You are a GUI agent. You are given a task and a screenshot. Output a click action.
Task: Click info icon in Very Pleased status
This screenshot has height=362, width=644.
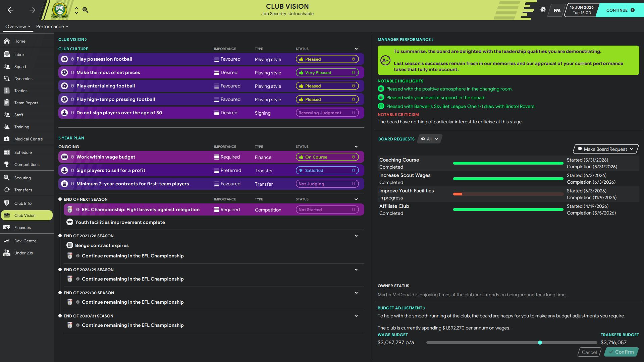353,72
